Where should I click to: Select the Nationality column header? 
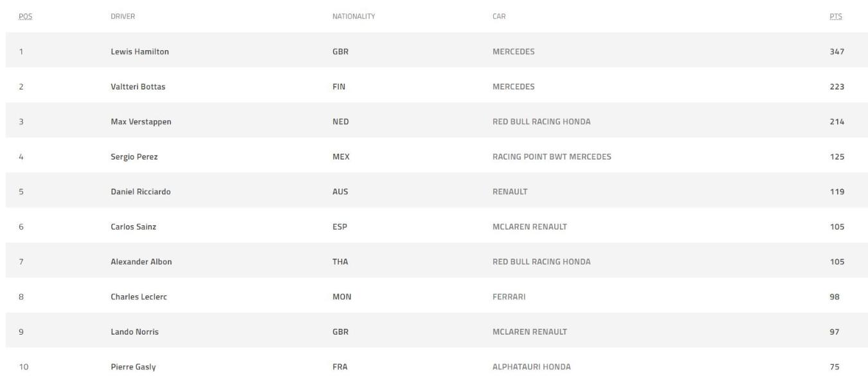(x=354, y=17)
